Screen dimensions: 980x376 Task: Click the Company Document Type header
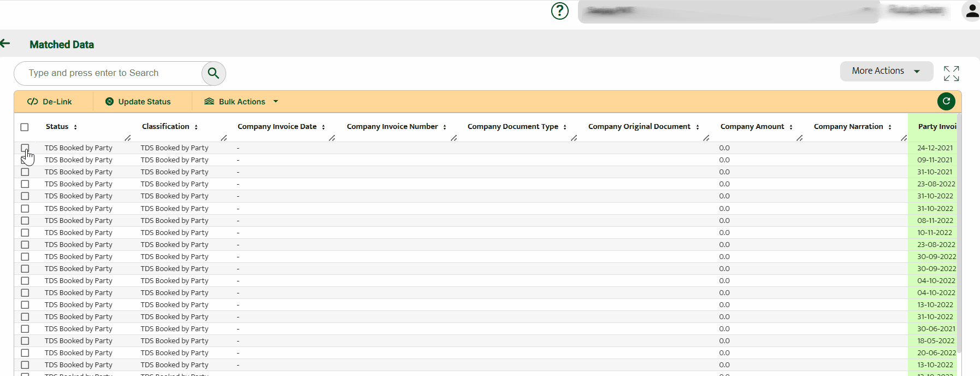512,126
